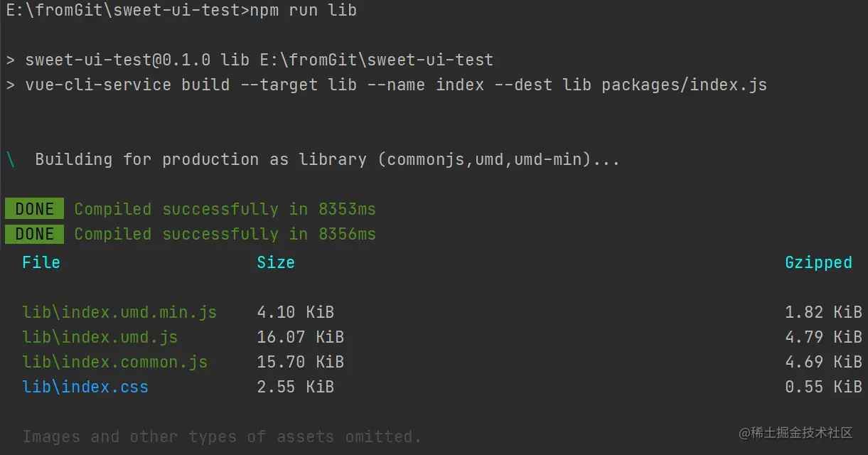The width and height of the screenshot is (868, 455).
Task: Click the 'Compiled successfully in 8353ms' message
Action: [x=225, y=209]
